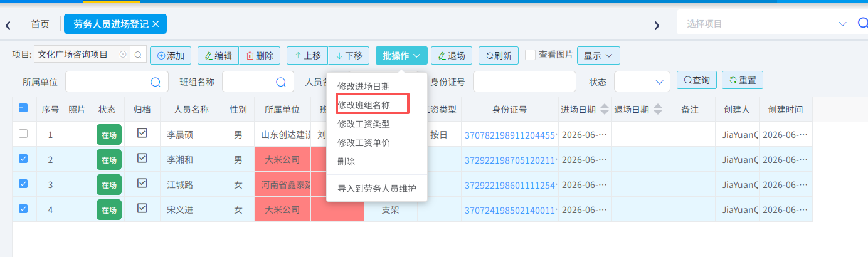868x257 pixels.
Task: Click the 河南省鑫泰 unit cell
Action: click(283, 185)
